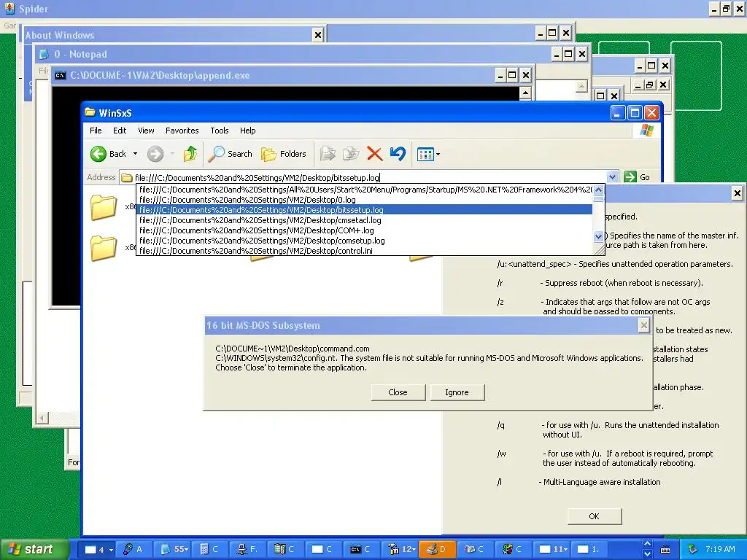The width and height of the screenshot is (747, 560).
Task: Click autocomplete list scroll-down arrow
Action: point(599,236)
